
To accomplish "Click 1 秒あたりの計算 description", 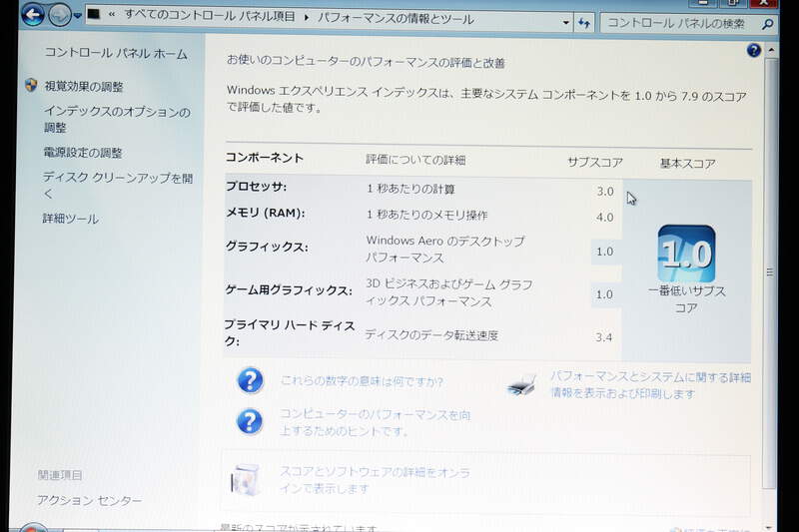I will point(410,189).
